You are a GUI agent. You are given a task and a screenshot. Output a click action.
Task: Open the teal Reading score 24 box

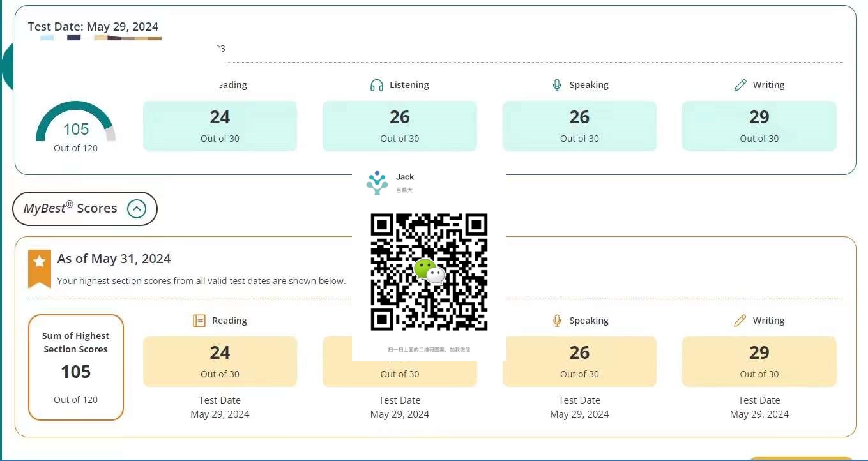pos(220,126)
